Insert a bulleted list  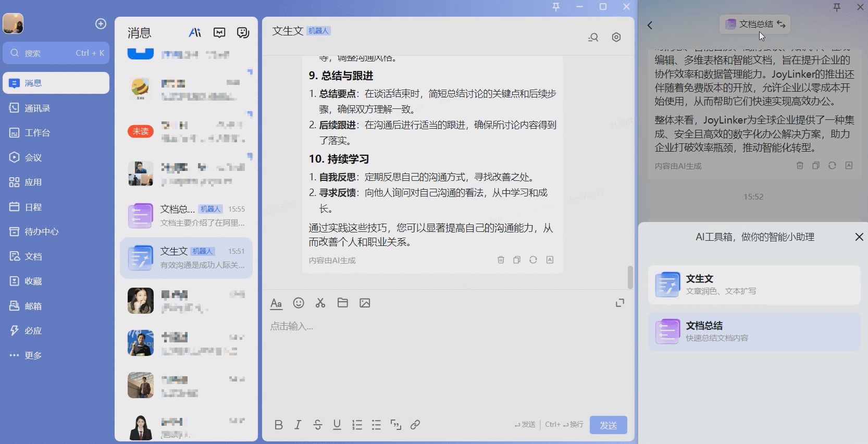tap(376, 425)
